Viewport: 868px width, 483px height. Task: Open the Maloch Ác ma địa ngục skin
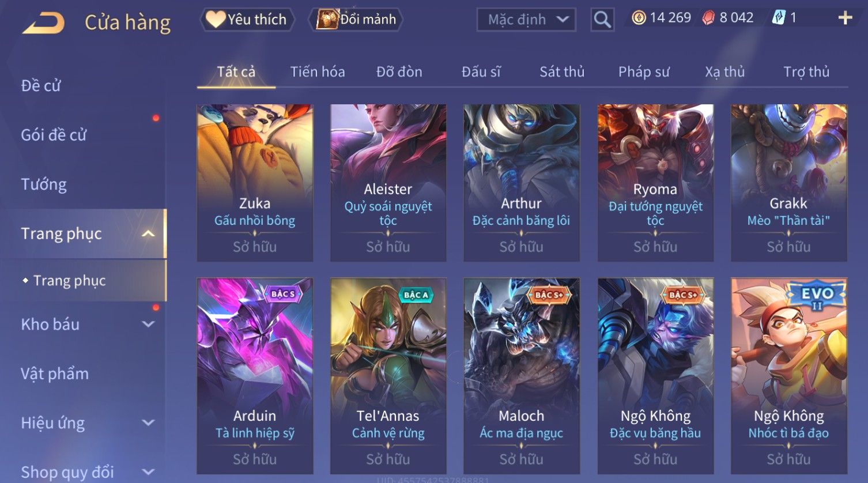click(522, 376)
